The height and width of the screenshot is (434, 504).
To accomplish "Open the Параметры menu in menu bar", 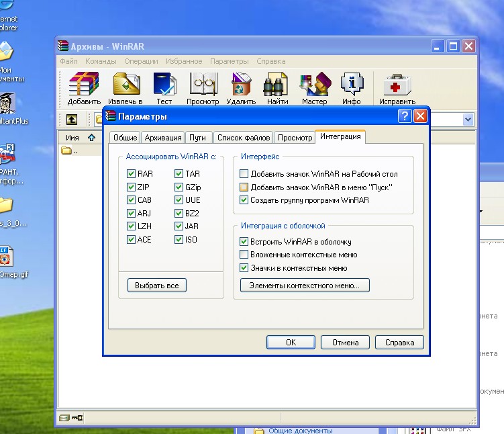I will pos(229,61).
